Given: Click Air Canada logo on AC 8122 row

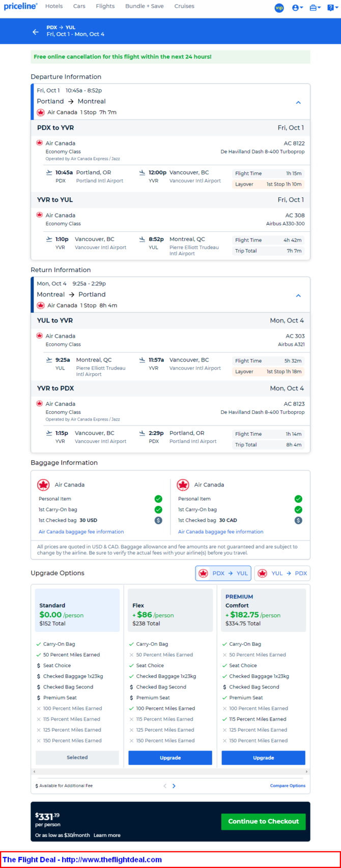Looking at the screenshot, I should [40, 143].
